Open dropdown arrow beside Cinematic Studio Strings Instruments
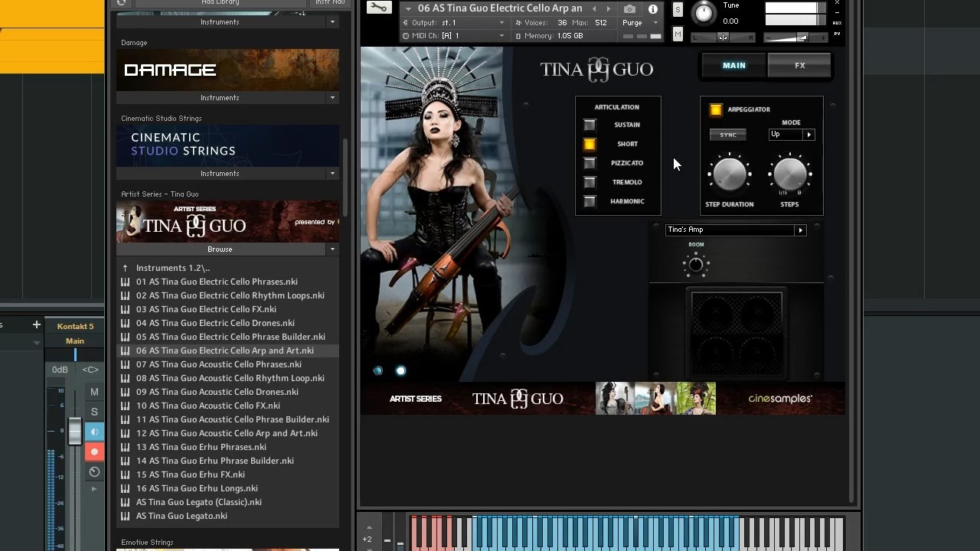Image resolution: width=980 pixels, height=551 pixels. tap(332, 174)
